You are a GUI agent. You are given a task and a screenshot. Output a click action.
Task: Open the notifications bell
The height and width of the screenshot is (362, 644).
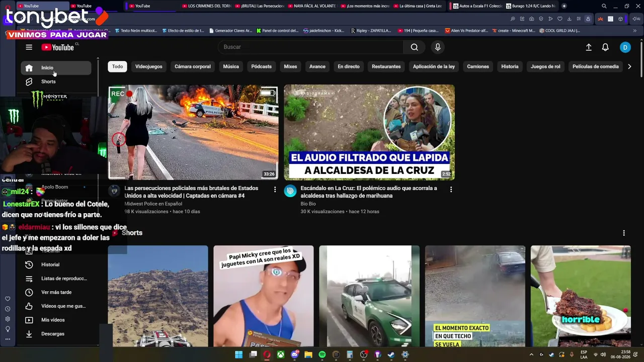605,47
